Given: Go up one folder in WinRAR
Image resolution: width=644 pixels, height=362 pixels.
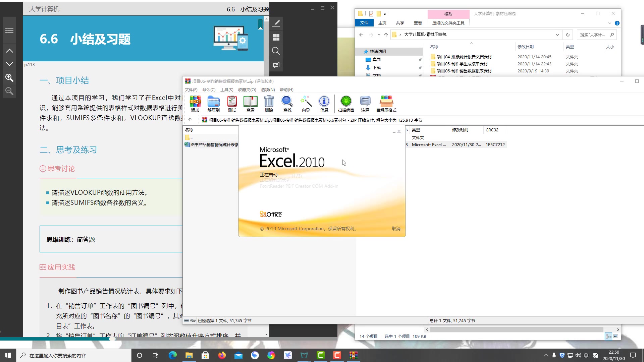Looking at the screenshot, I should (x=190, y=120).
